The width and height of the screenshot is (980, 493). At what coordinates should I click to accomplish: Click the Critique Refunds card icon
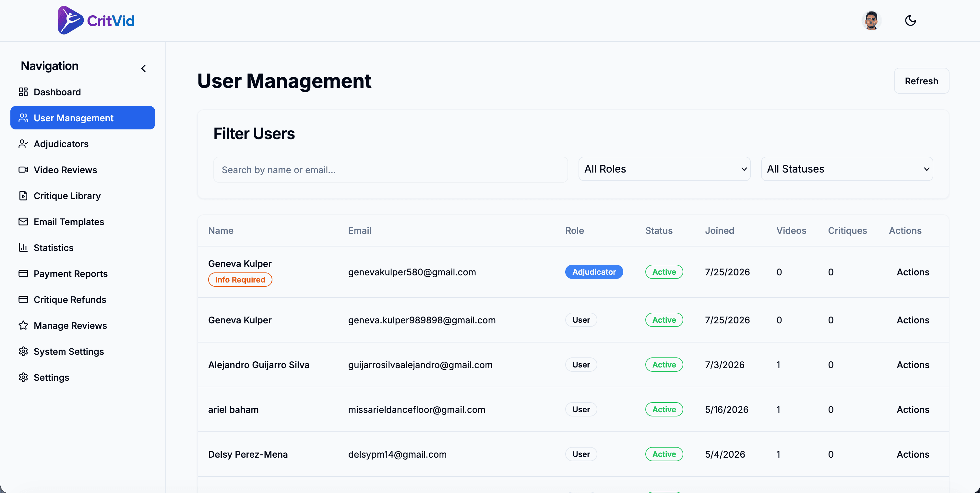pyautogui.click(x=23, y=299)
